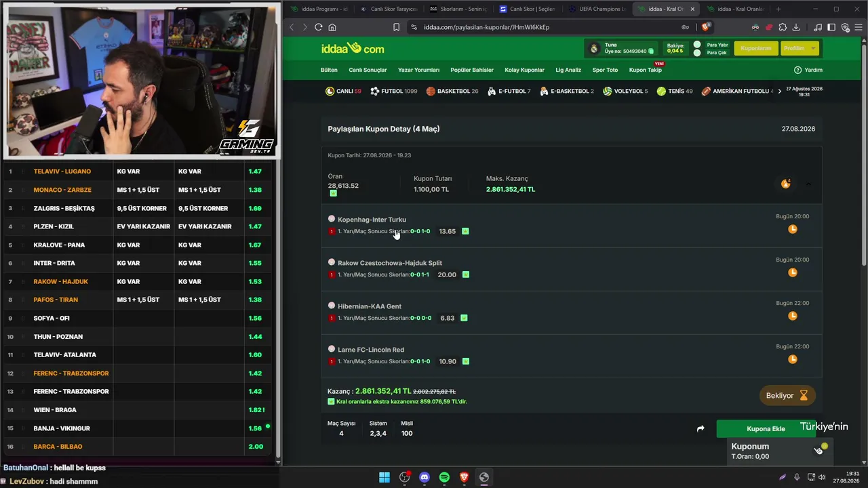Switch to the Canlı Skor Tarayıcısı tab
This screenshot has height=488, width=868.
point(390,9)
